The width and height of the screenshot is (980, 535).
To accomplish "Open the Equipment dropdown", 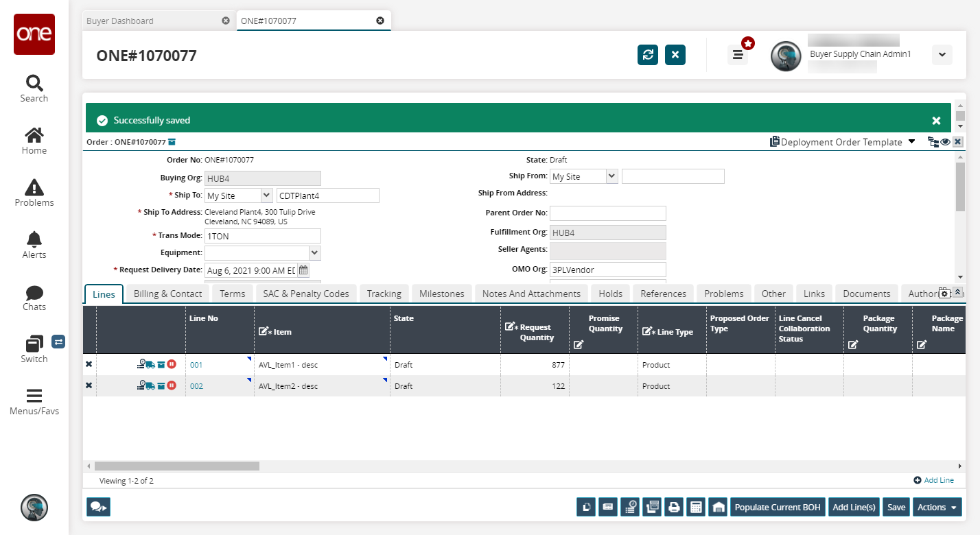I will point(314,253).
